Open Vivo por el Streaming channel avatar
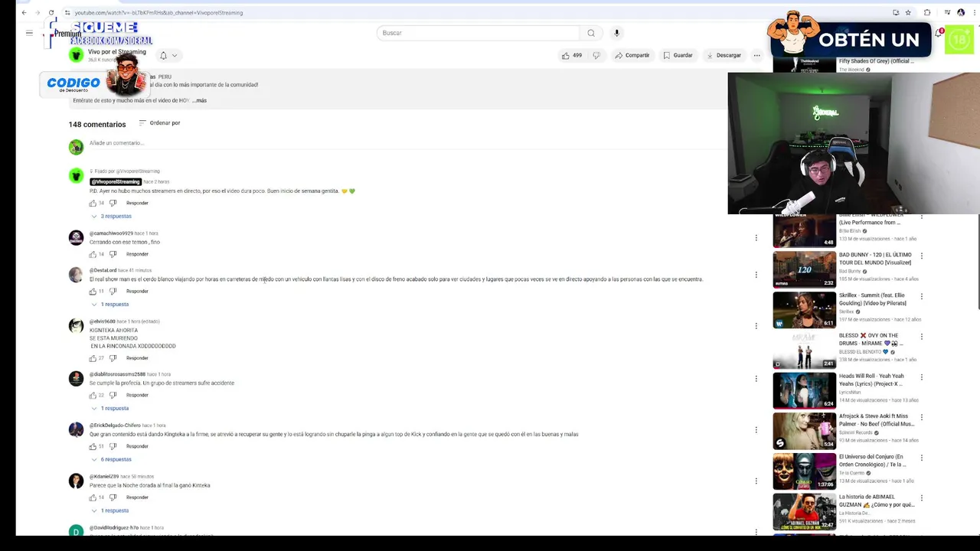 76,55
